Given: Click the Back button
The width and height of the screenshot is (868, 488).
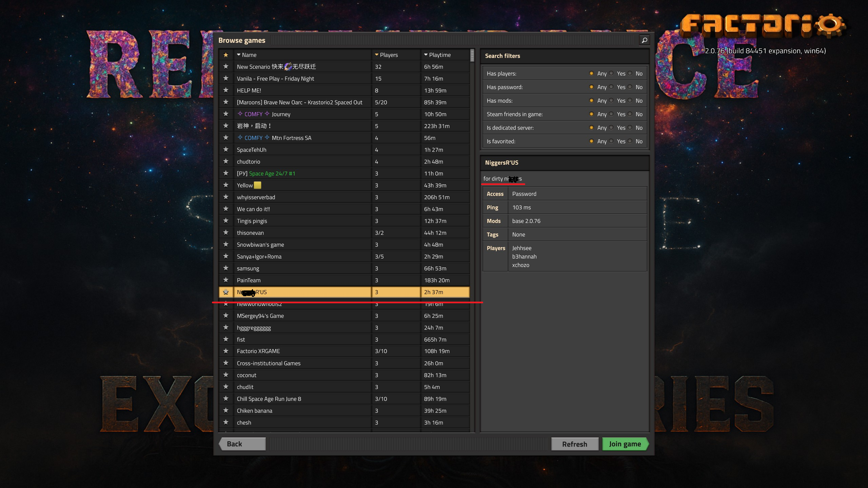Looking at the screenshot, I should (x=242, y=444).
